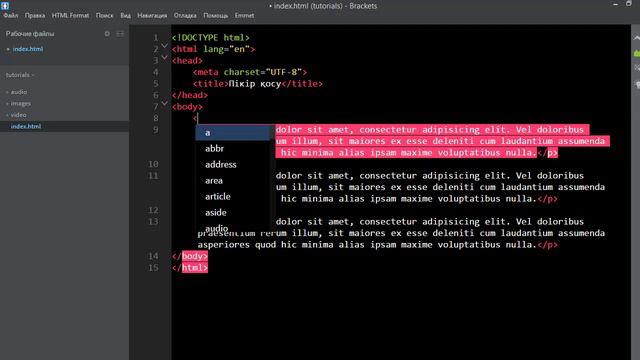Image resolution: width=640 pixels, height=360 pixels.
Task: Minimize the Brackets window
Action: click(x=616, y=4)
